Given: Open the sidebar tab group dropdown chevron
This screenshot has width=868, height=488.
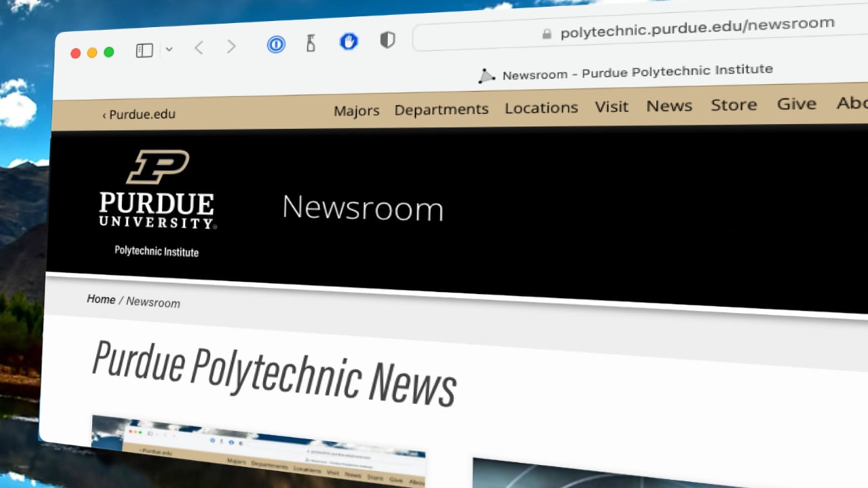Looking at the screenshot, I should pyautogui.click(x=169, y=49).
